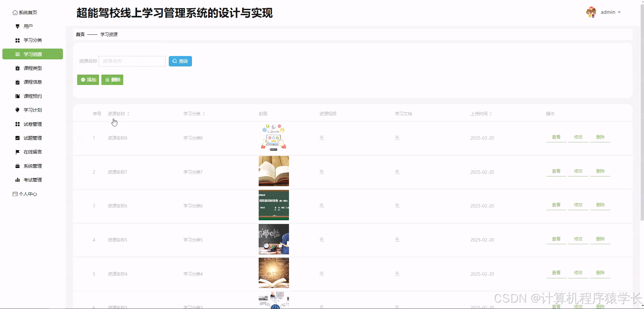Click the 用户 sidebar icon

18,26
